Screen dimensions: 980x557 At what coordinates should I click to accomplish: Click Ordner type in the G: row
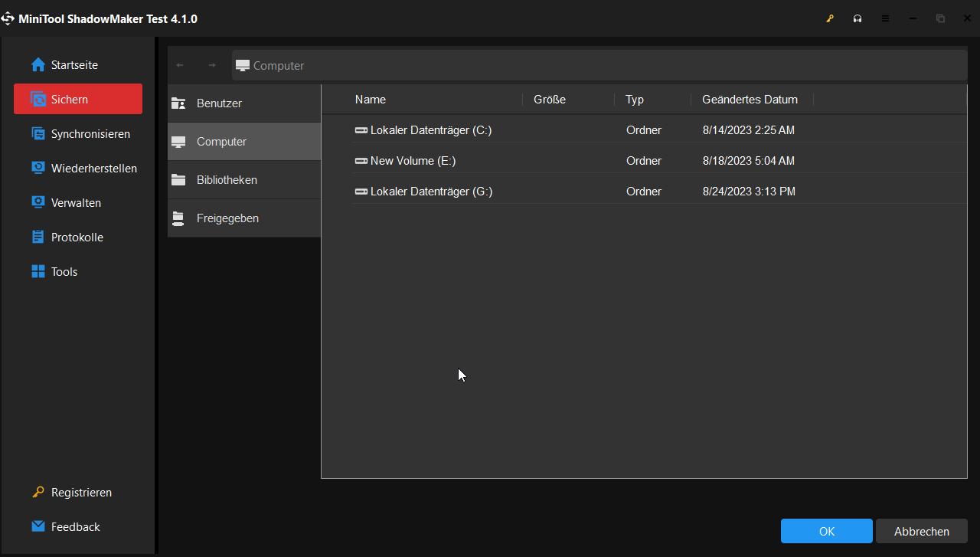click(x=644, y=192)
